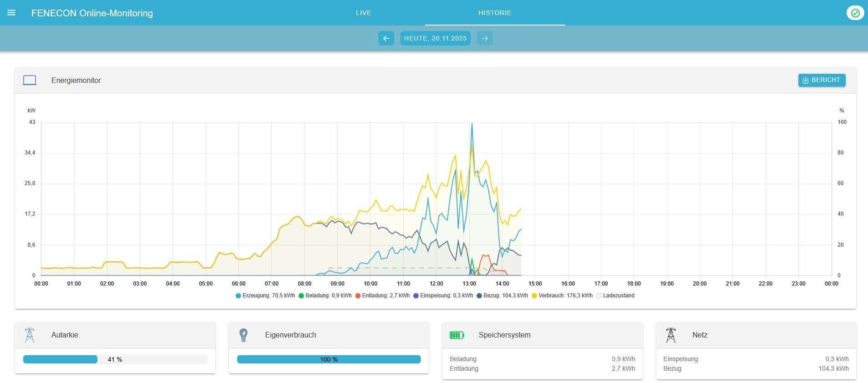The image size is (868, 383).
Task: Click the Energiemonitor laptop icon
Action: (30, 80)
